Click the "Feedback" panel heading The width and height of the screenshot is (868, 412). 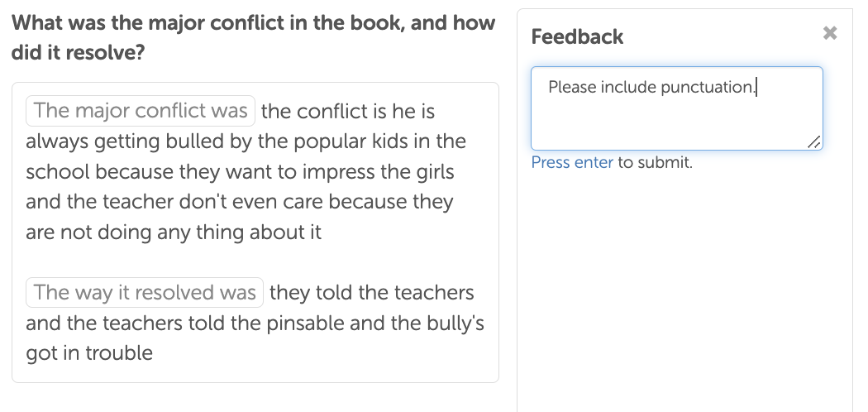[x=577, y=36]
